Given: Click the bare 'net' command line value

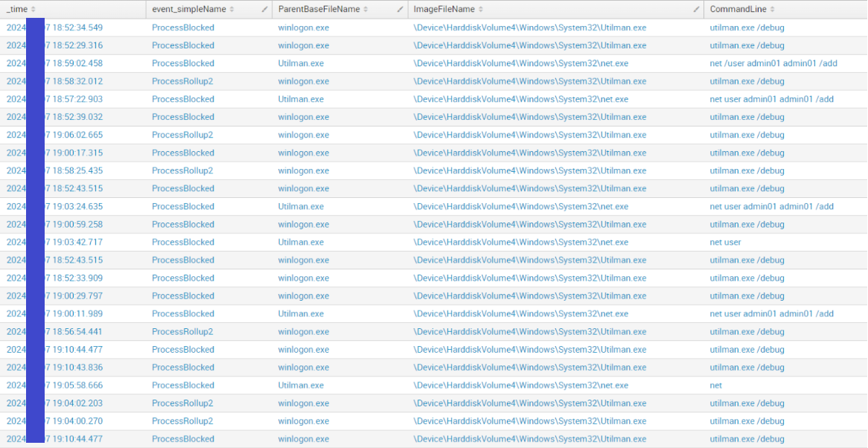Looking at the screenshot, I should (715, 385).
